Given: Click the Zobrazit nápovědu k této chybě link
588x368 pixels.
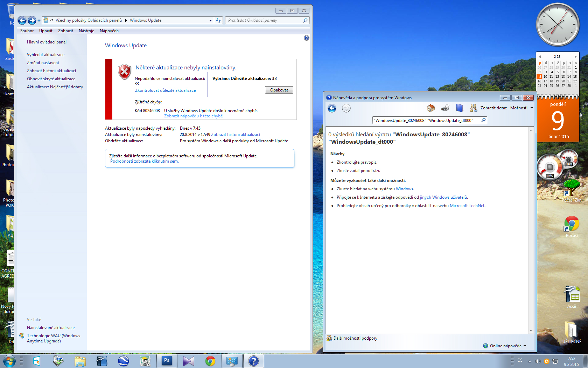Looking at the screenshot, I should click(193, 116).
